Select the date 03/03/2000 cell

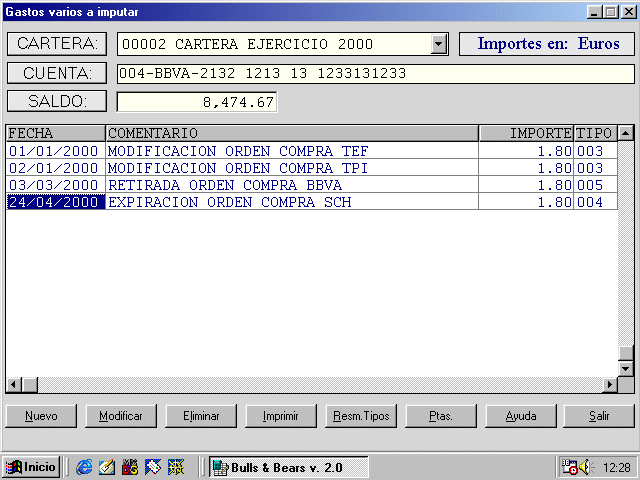pyautogui.click(x=56, y=185)
